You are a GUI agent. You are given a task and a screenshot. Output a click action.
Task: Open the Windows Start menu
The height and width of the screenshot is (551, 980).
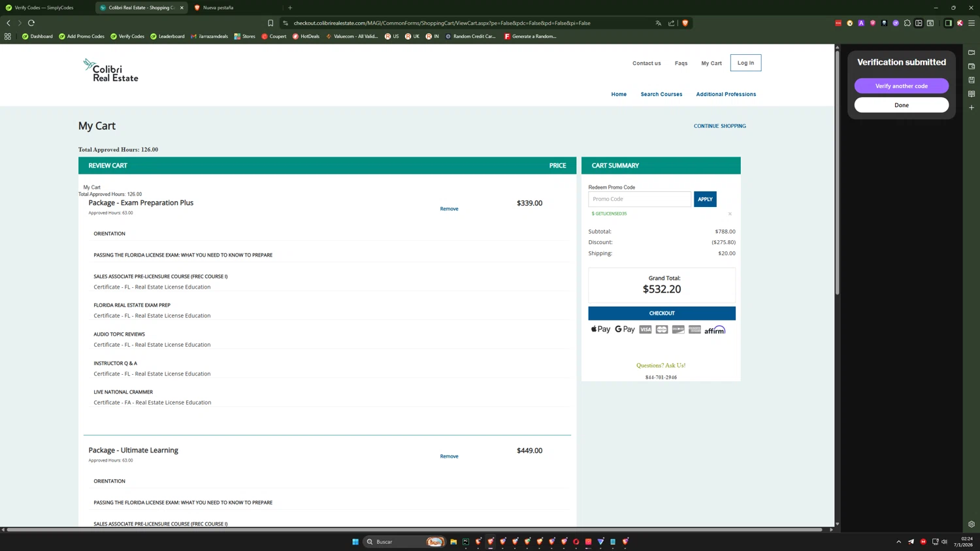coord(355,541)
